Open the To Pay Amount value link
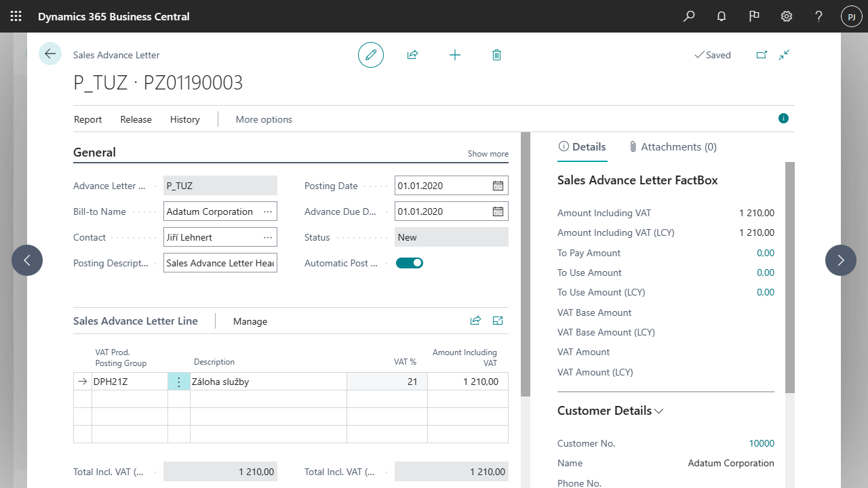The image size is (868, 488). tap(766, 253)
